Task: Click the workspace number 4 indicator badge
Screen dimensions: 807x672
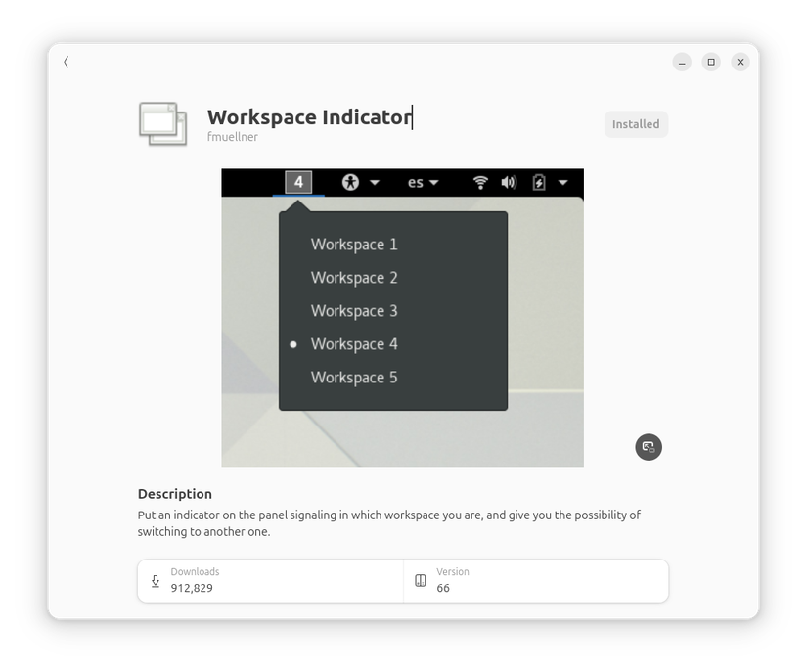Action: click(297, 182)
